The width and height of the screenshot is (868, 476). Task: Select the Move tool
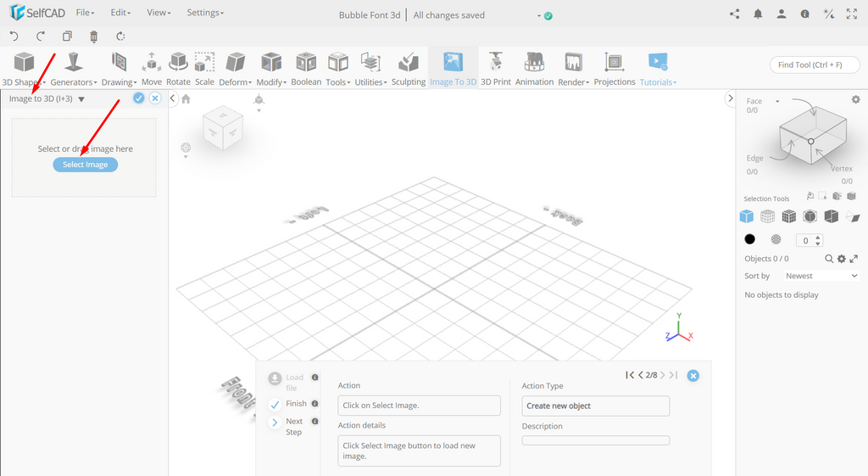pos(151,69)
